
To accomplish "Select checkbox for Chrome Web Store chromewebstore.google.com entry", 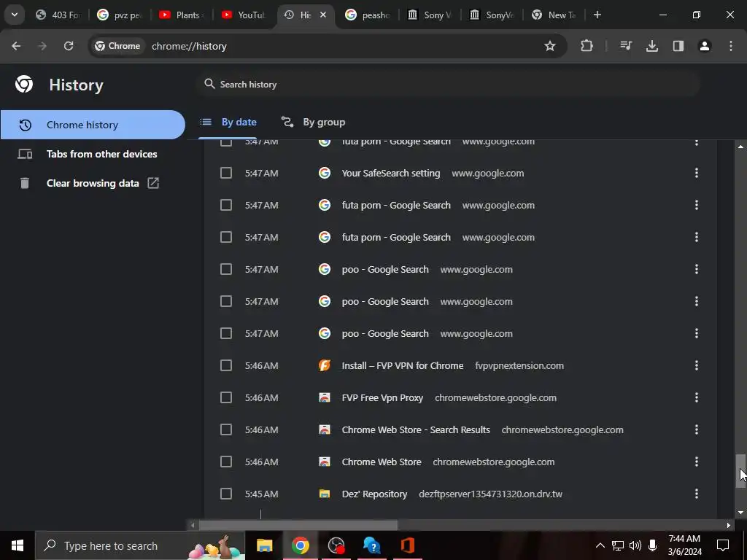I will pyautogui.click(x=226, y=462).
